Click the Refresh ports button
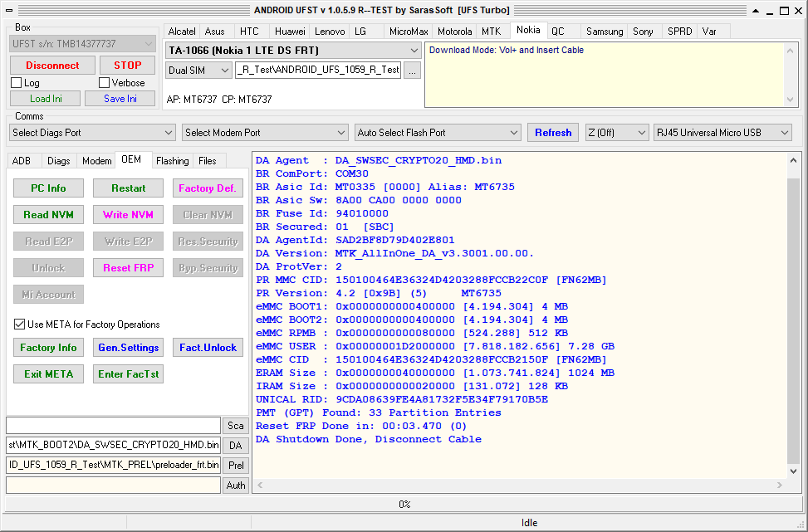The image size is (808, 532). point(553,132)
